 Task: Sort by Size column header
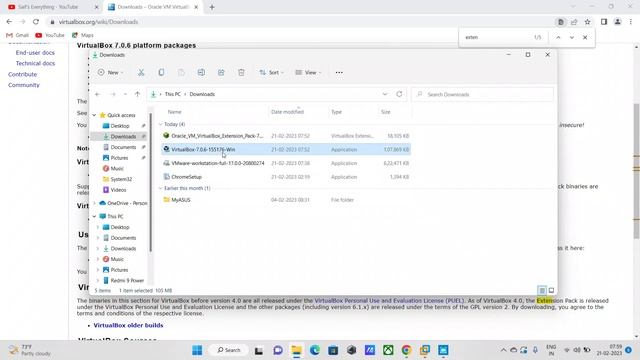coord(386,112)
